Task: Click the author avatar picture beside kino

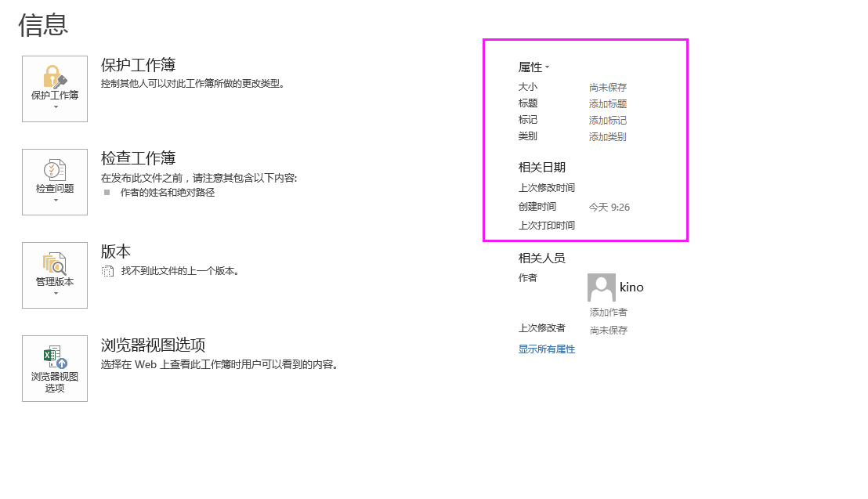Action: pyautogui.click(x=602, y=287)
